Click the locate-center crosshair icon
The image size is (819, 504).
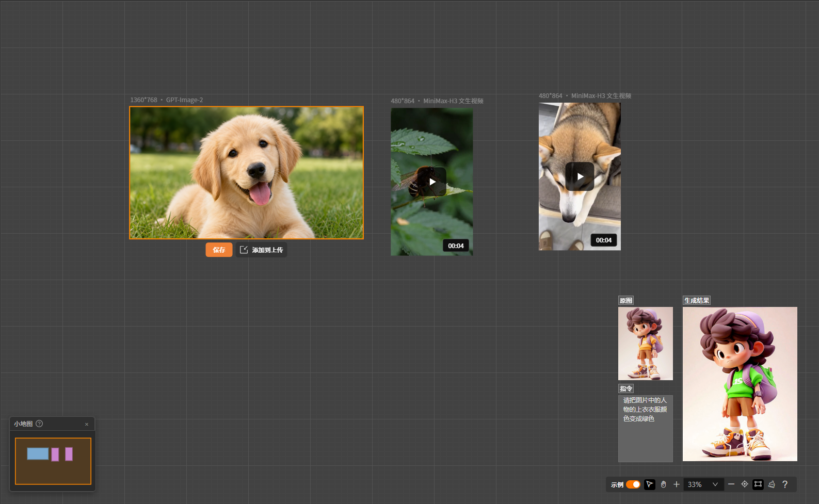(745, 484)
